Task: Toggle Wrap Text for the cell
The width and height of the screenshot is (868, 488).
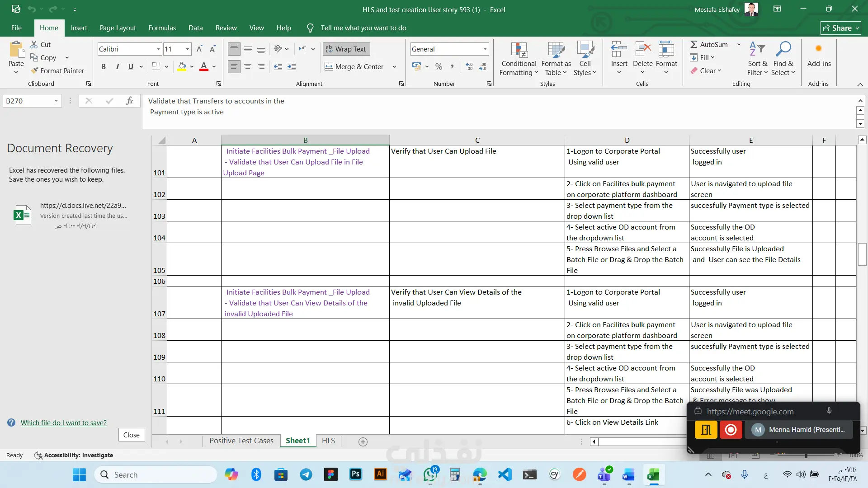Action: (346, 49)
